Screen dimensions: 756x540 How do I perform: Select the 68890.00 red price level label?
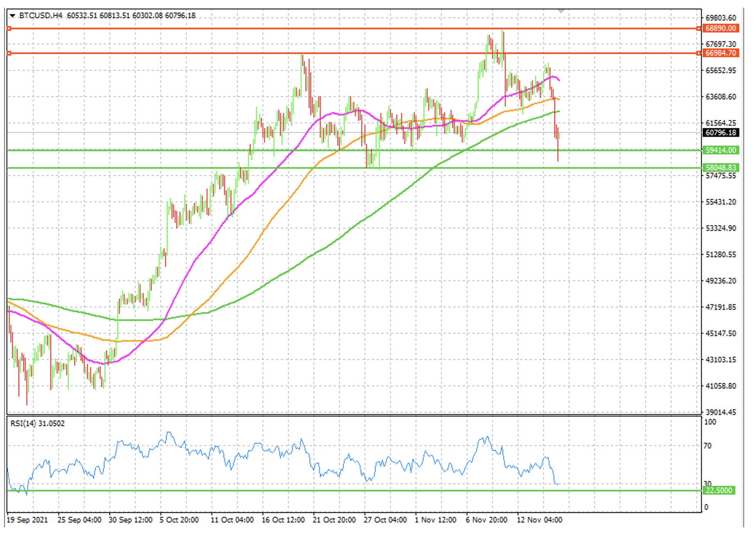point(721,28)
